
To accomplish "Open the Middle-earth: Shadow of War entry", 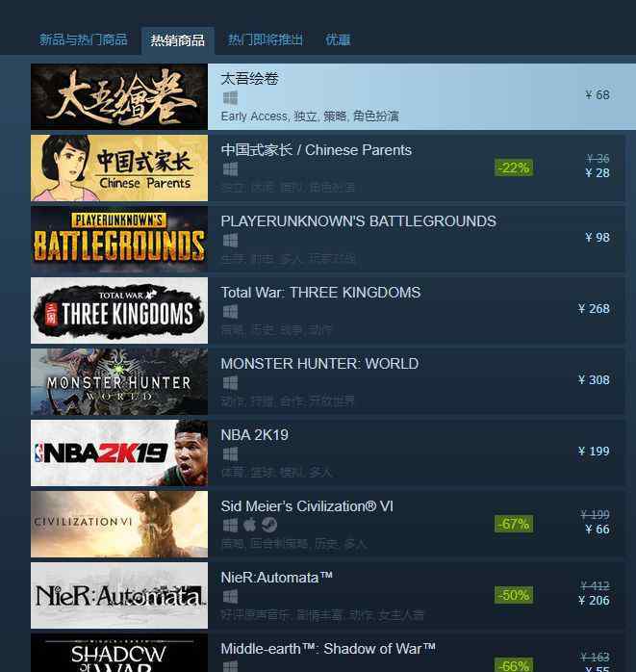I will (x=328, y=653).
